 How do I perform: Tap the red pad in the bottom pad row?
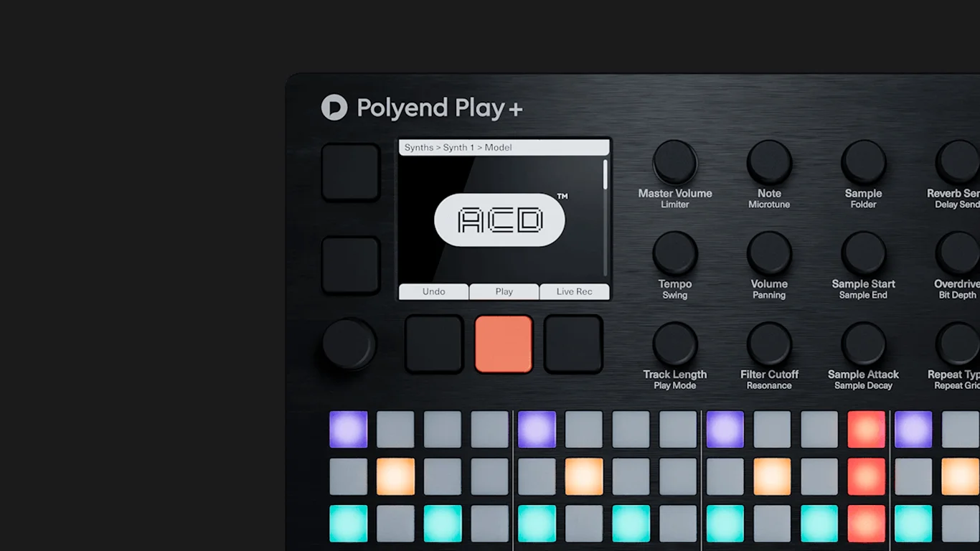tap(866, 524)
